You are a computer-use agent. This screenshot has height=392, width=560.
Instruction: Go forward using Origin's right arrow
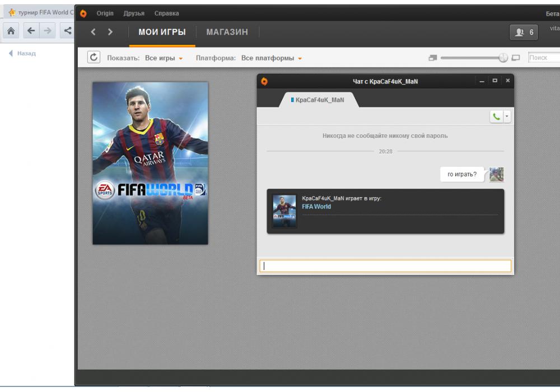[x=110, y=32]
